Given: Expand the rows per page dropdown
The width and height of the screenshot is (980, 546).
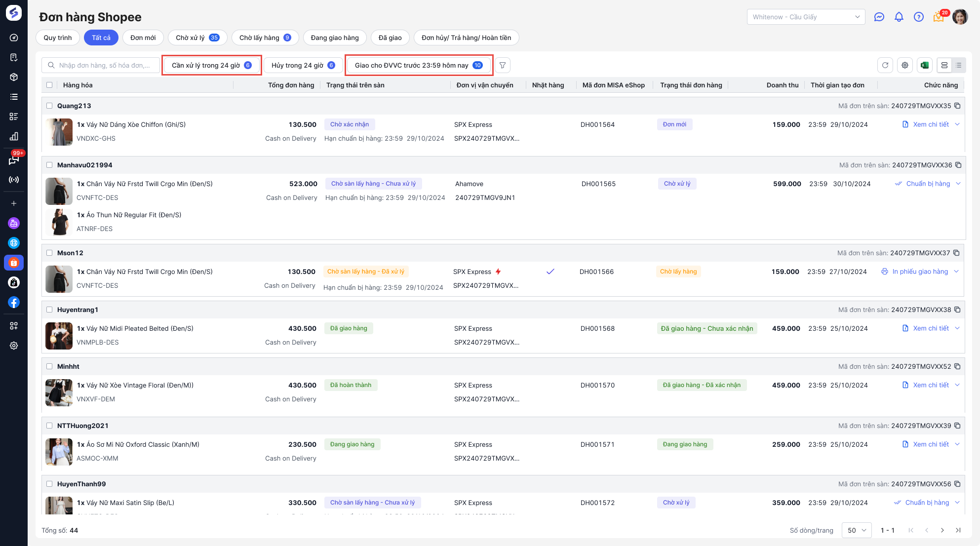Looking at the screenshot, I should [857, 530].
